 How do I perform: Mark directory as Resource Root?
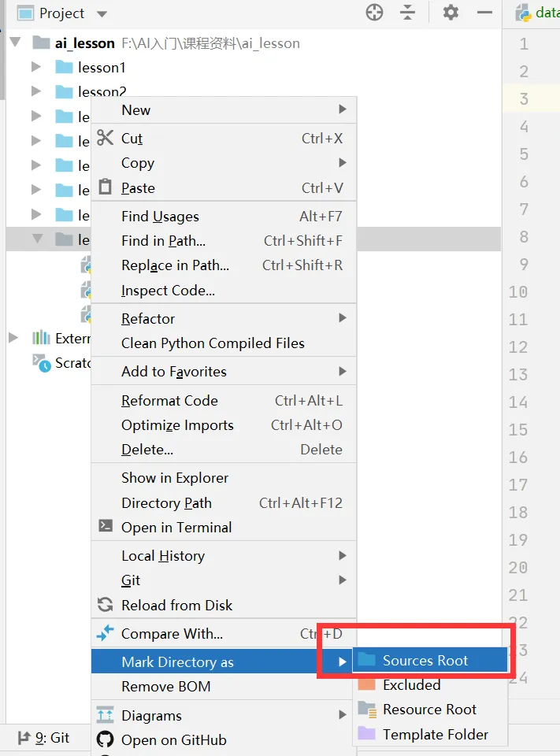[430, 710]
